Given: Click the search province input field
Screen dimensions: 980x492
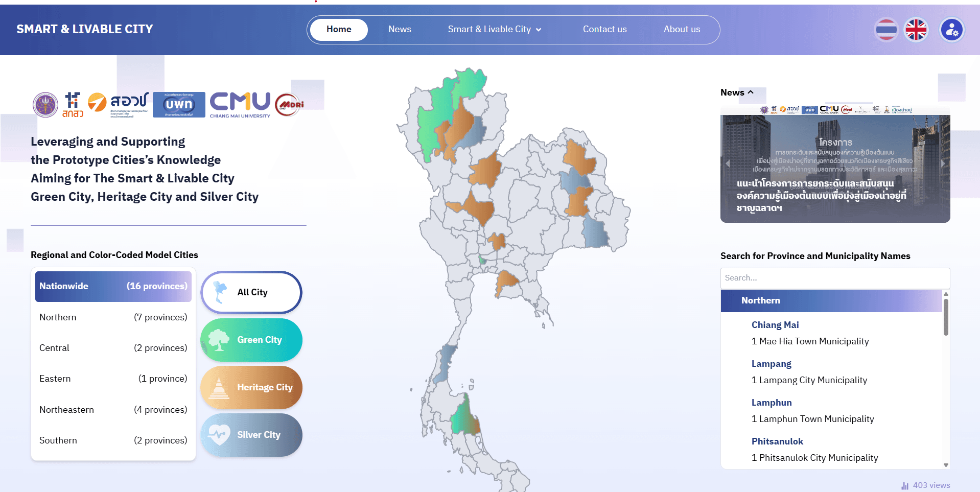Looking at the screenshot, I should click(x=835, y=278).
